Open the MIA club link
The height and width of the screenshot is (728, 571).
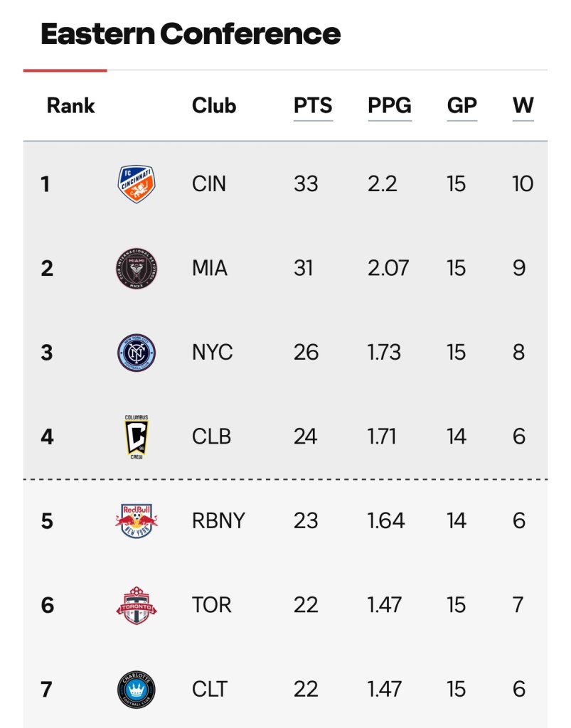[x=210, y=268]
